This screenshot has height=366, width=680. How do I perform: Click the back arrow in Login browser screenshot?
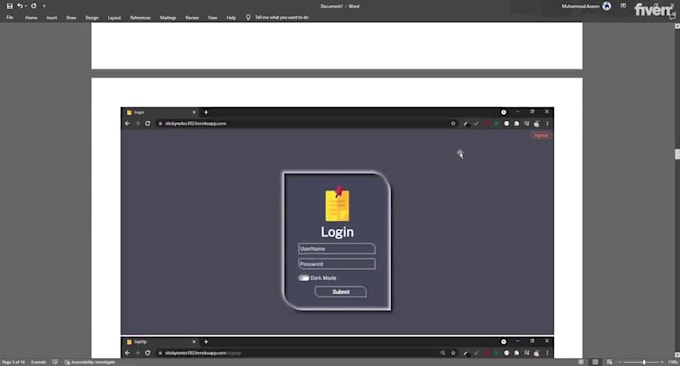click(x=127, y=124)
